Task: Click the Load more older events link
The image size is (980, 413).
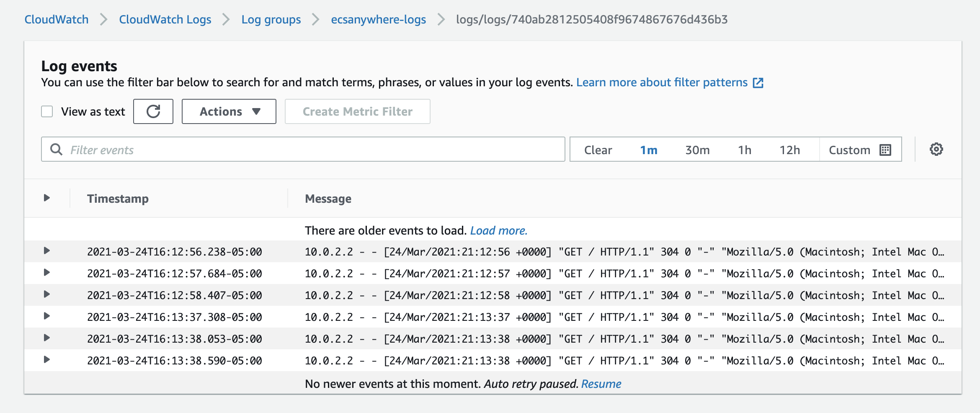Action: (498, 231)
